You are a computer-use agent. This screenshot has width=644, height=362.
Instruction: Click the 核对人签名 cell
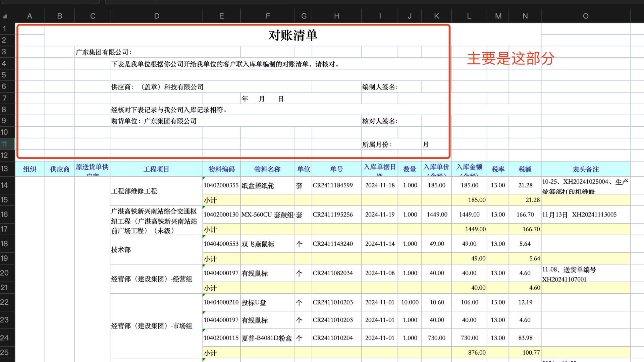click(x=391, y=121)
